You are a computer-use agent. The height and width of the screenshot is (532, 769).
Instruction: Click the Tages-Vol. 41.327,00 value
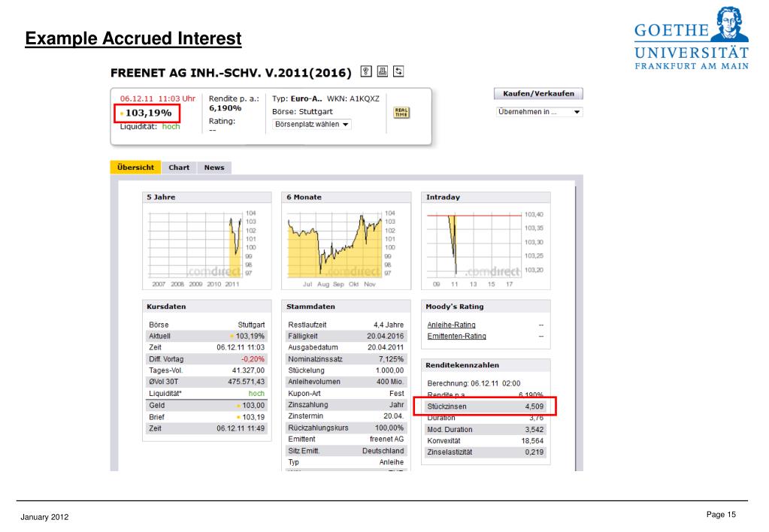[x=248, y=370]
